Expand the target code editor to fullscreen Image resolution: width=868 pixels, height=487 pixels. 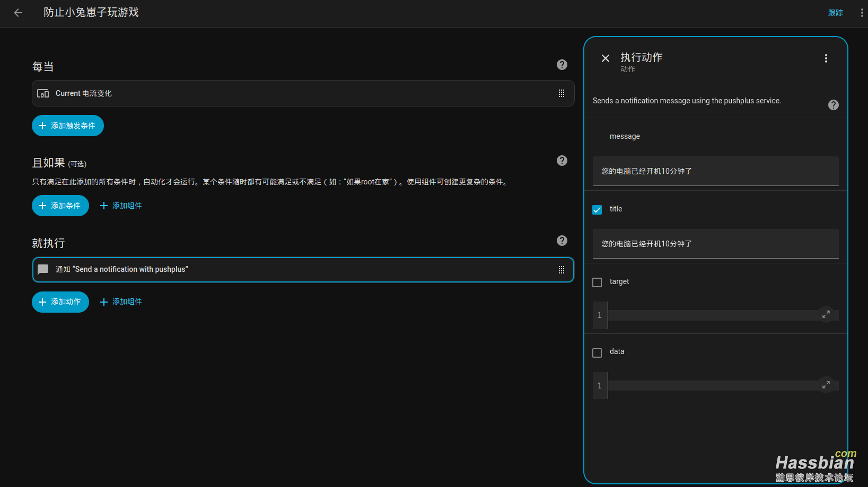click(826, 314)
